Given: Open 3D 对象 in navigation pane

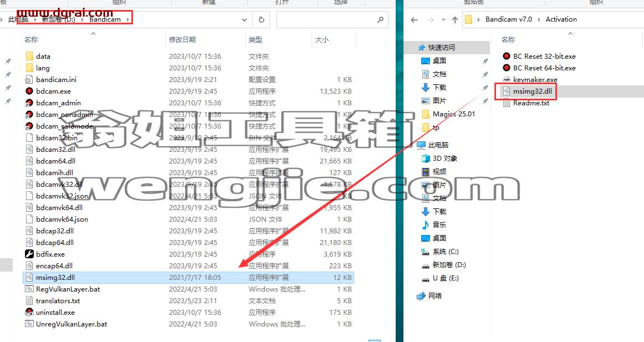Looking at the screenshot, I should (445, 158).
